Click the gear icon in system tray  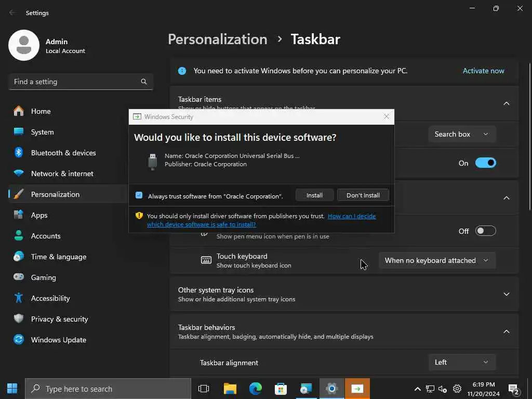point(457,389)
